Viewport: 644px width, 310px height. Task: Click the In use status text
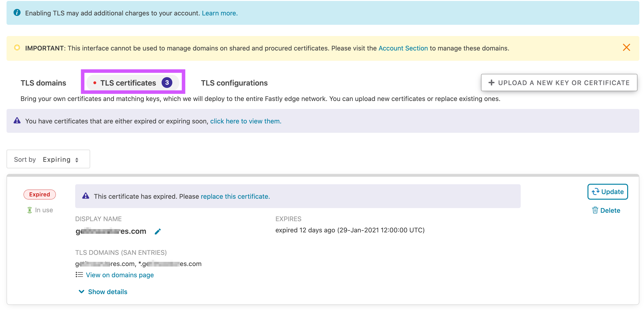click(44, 210)
